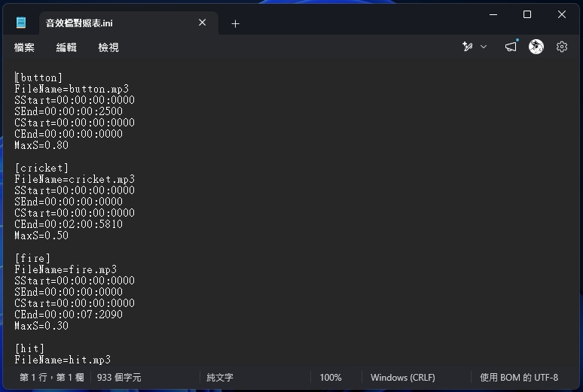Click the UTF-8 with BOM encoding indicator
The image size is (583, 392).
pyautogui.click(x=519, y=378)
